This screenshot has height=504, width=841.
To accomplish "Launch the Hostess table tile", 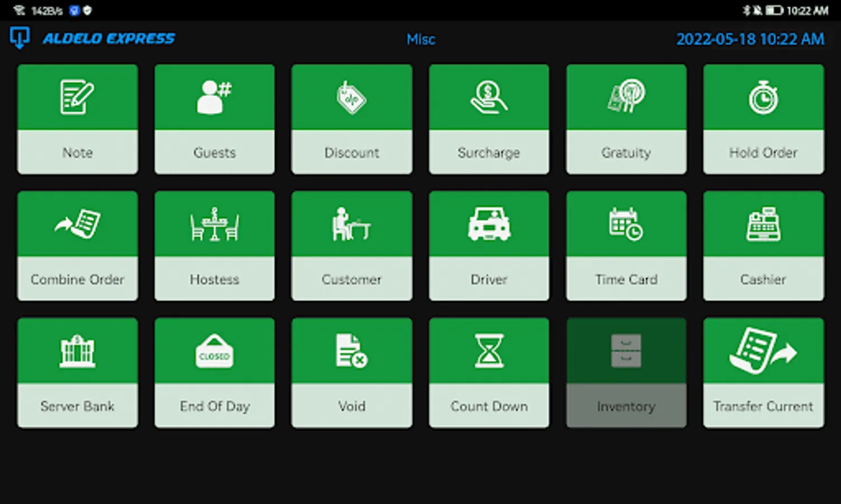I will pos(215,246).
